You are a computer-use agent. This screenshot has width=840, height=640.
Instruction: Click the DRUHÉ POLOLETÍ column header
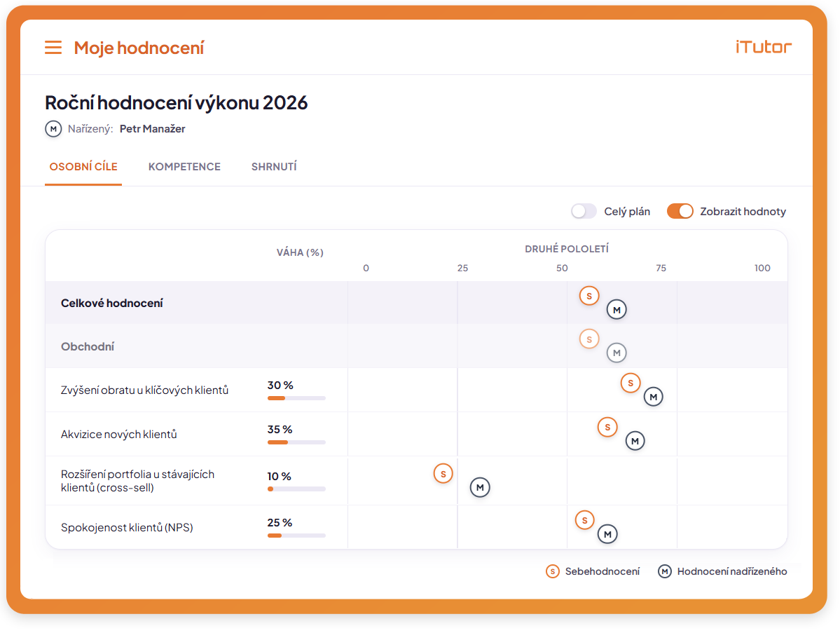click(x=567, y=250)
